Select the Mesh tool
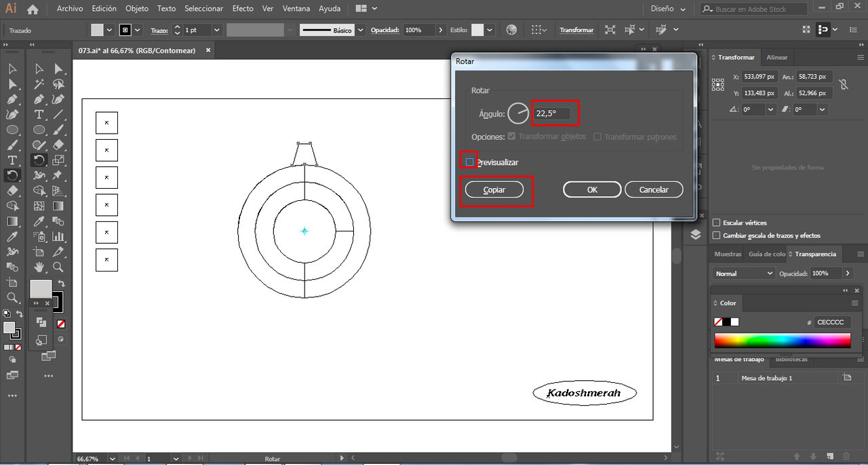The image size is (868, 465). (39, 206)
